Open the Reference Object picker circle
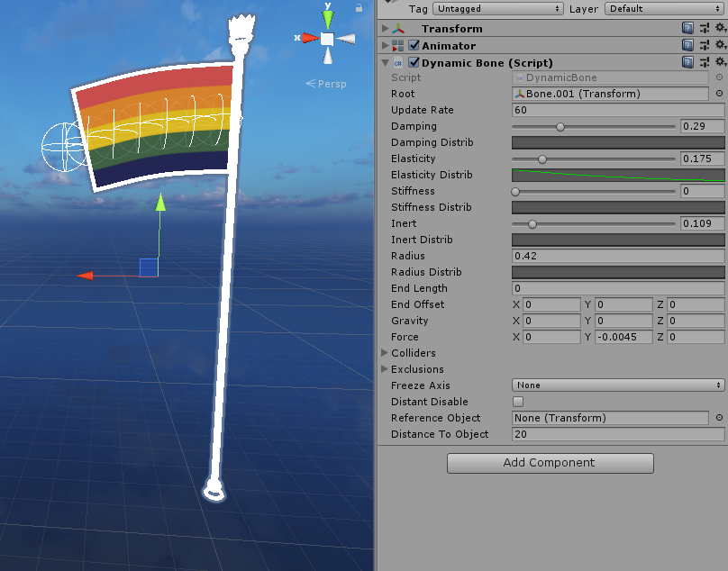This screenshot has width=728, height=571. pos(720,418)
